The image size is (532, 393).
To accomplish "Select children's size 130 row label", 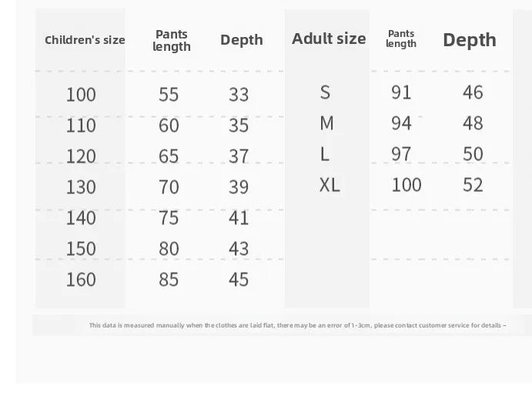I will coord(81,186).
